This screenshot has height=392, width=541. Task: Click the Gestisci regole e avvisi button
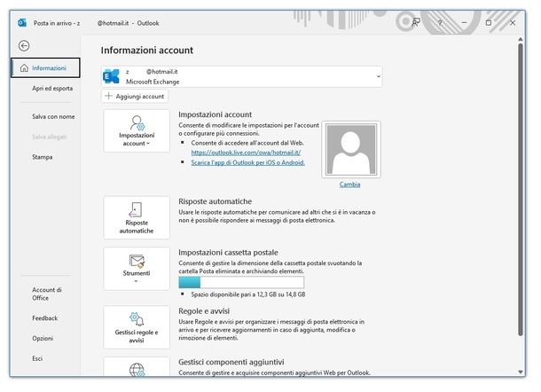click(x=137, y=327)
